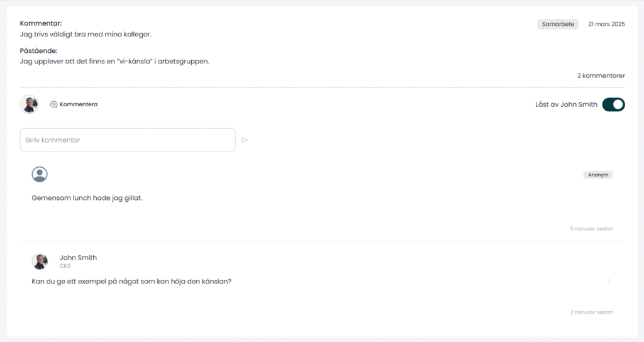Click the Kommentera button label
This screenshot has height=342, width=644.
click(79, 104)
